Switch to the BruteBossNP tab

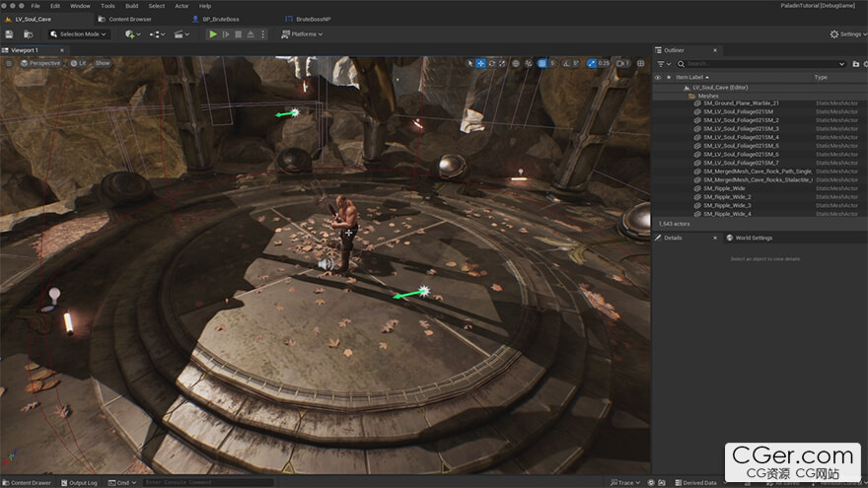(x=313, y=20)
